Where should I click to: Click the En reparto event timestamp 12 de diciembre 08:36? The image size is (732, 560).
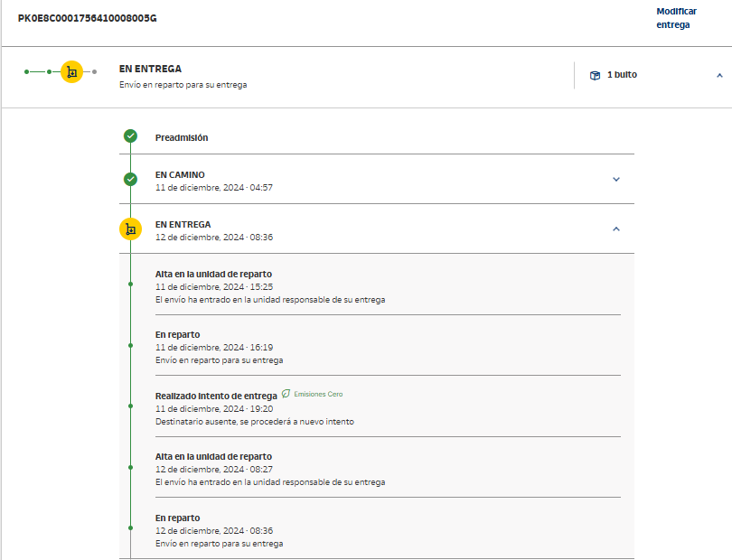click(x=214, y=531)
